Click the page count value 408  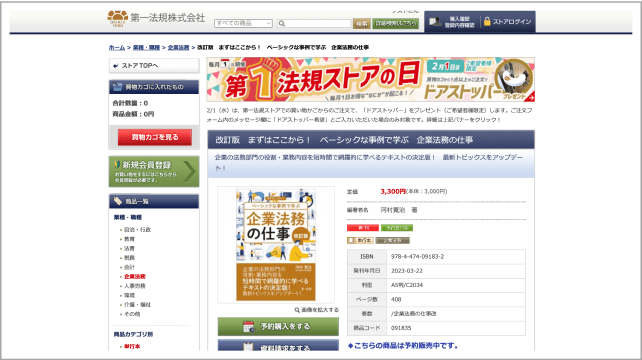point(396,299)
